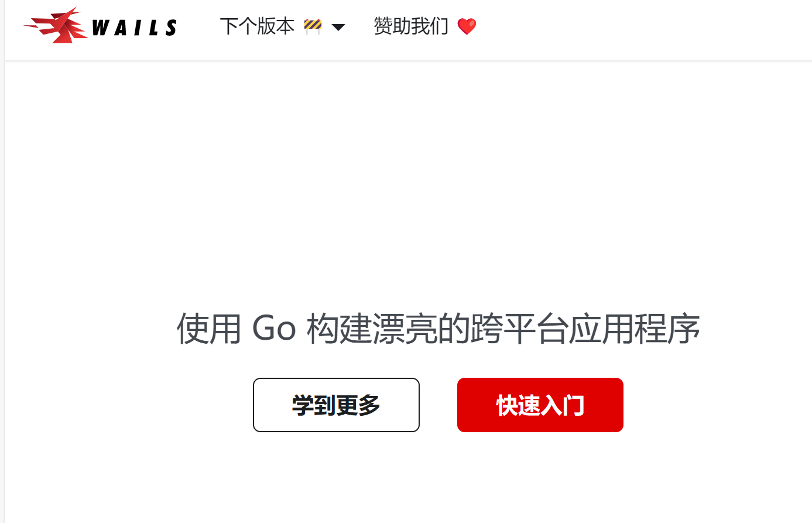Screen dimensions: 812x523
Task: Click the WAILS wordmark in navbar
Action: pyautogui.click(x=134, y=28)
